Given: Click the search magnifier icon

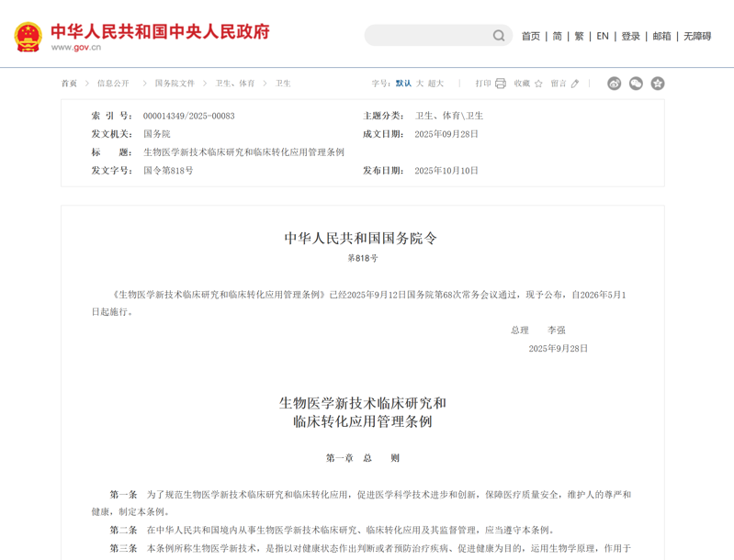Looking at the screenshot, I should coord(499,36).
